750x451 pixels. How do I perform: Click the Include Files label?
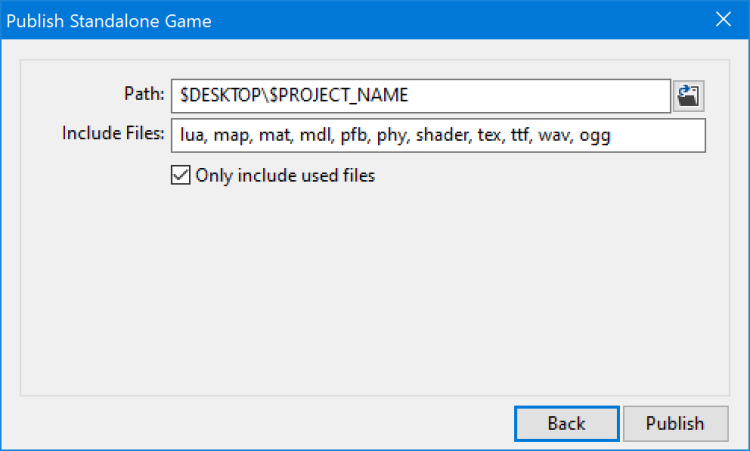click(113, 135)
